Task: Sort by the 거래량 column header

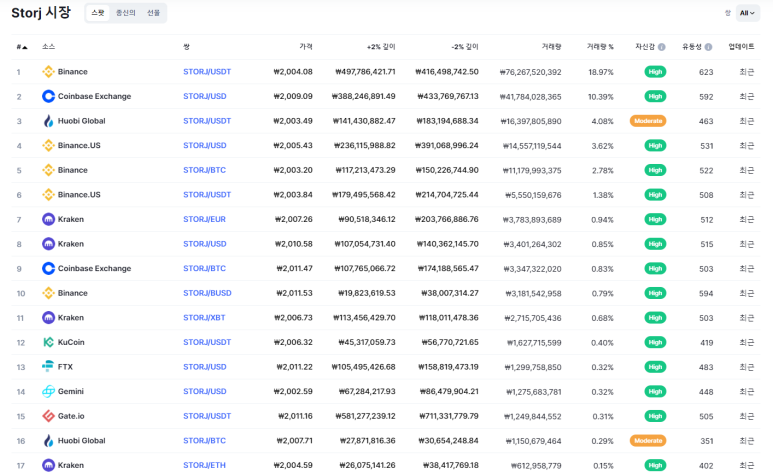Action: (x=551, y=47)
